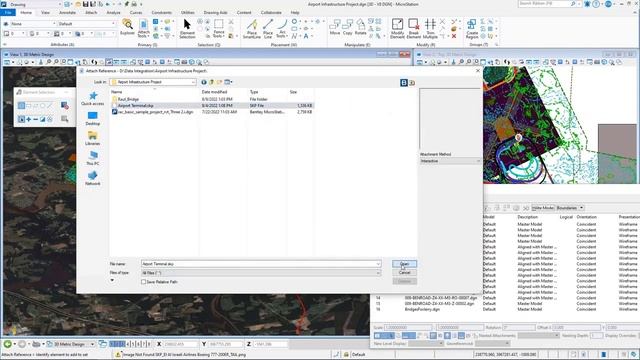Select the Modify Element tool

397,29
